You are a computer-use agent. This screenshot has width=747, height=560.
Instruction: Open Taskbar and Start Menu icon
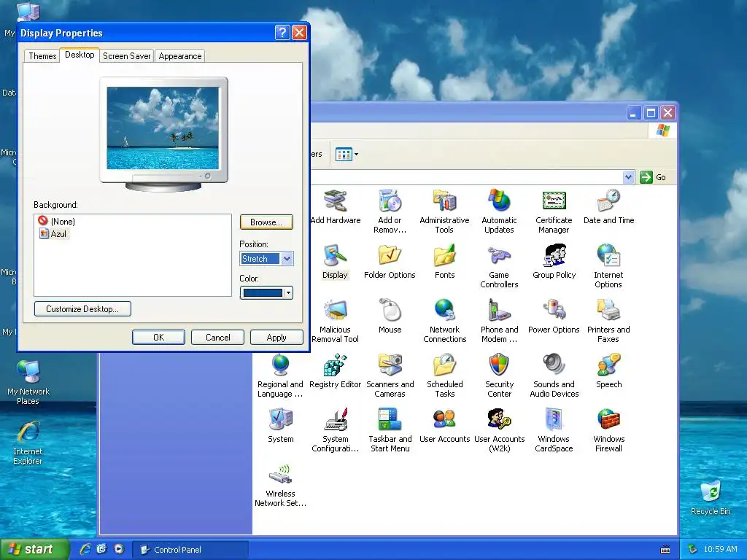click(x=390, y=430)
